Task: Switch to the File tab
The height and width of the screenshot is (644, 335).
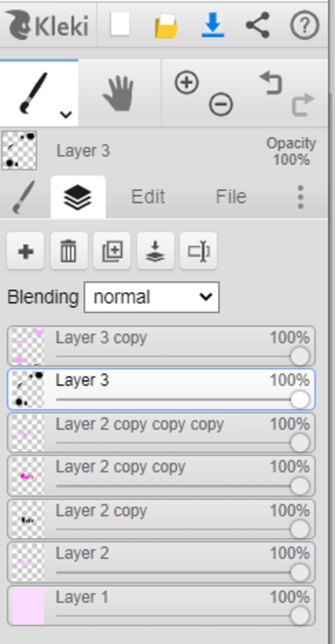Action: click(x=231, y=197)
